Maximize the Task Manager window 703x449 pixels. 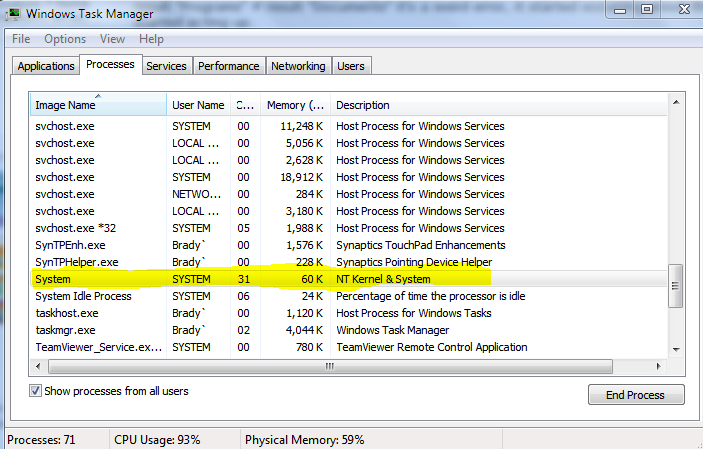point(647,10)
